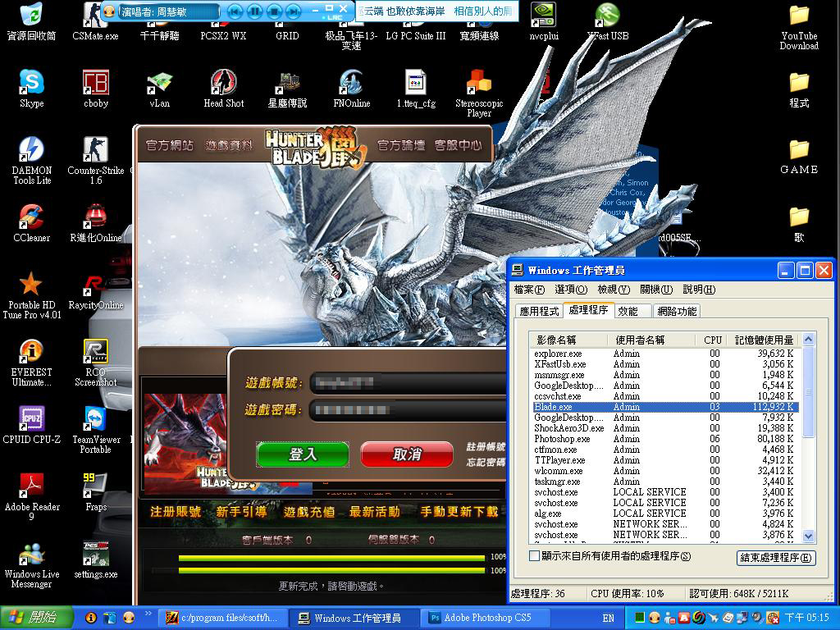Screen dimensions: 840x630
Task: Click the 遊戲帳號 account input field
Action: 406,382
